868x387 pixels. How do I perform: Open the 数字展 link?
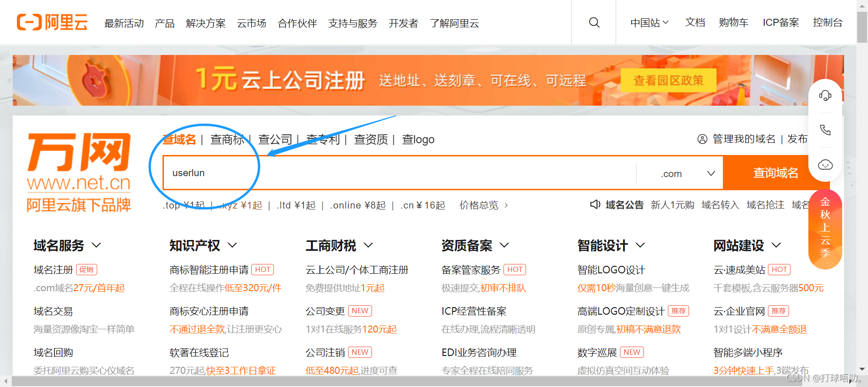click(597, 353)
